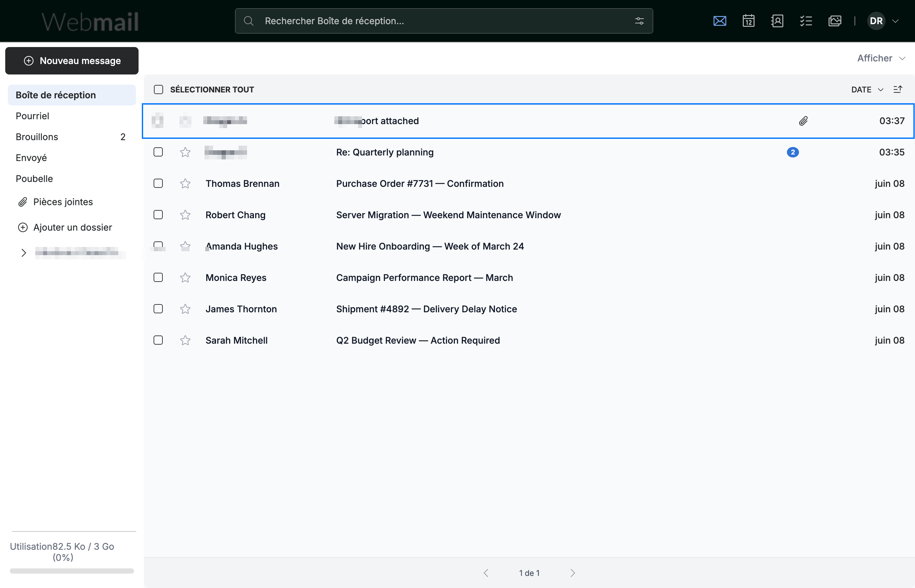This screenshot has width=915, height=588.
Task: Check Thomas Brennan's email checkbox
Action: pyautogui.click(x=158, y=183)
